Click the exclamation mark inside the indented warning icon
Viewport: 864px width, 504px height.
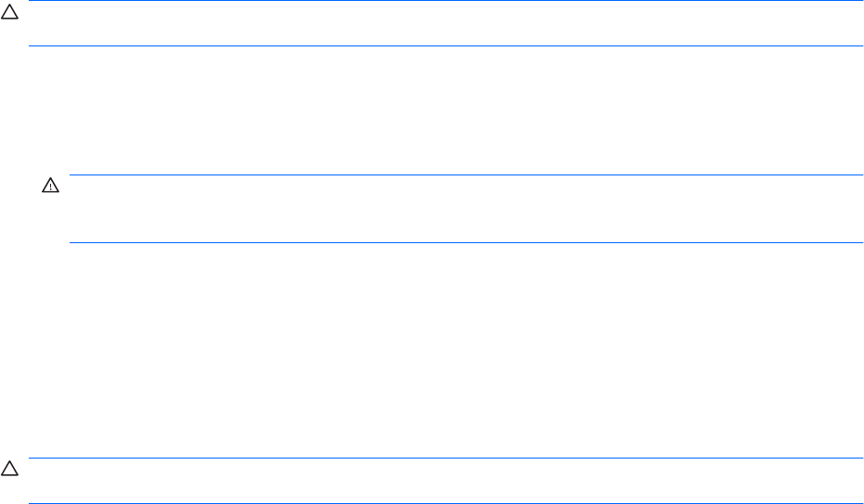(49, 187)
